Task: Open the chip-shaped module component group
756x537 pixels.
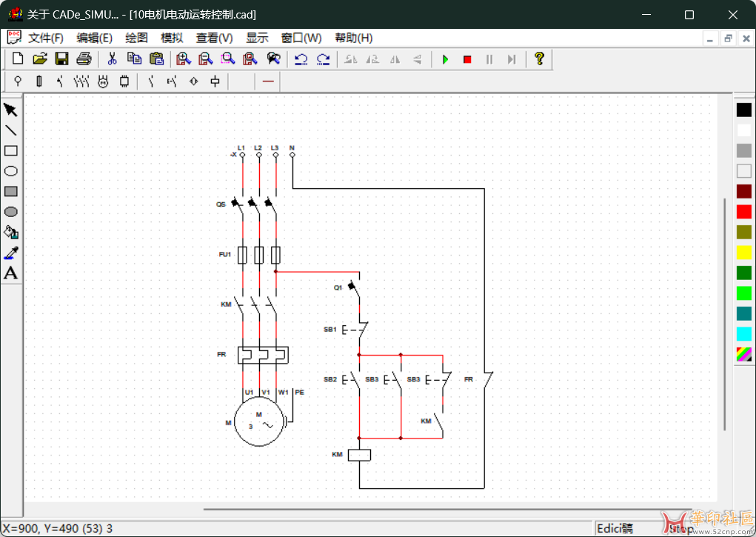Action: (124, 81)
